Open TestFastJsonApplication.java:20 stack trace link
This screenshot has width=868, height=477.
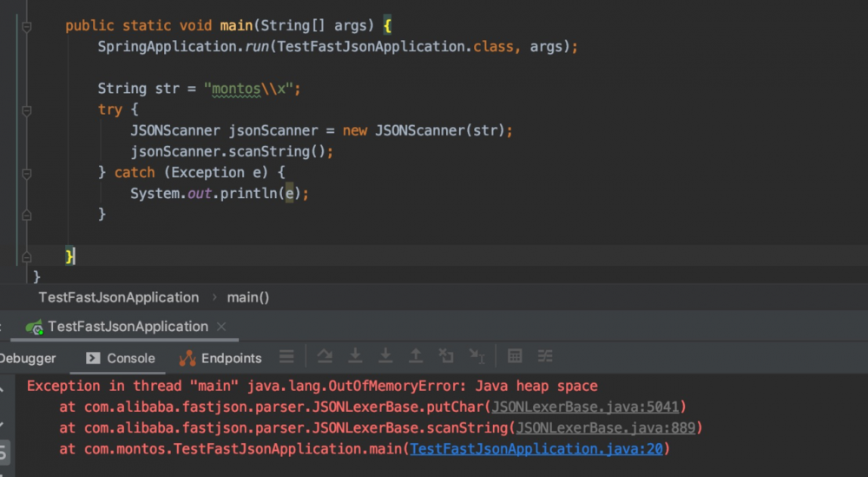pyautogui.click(x=536, y=449)
